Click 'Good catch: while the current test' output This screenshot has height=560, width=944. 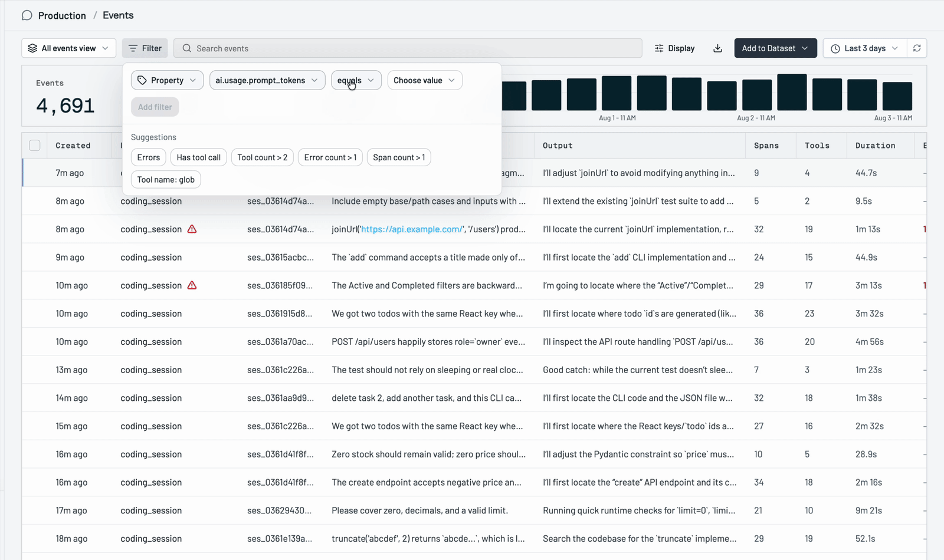point(638,370)
